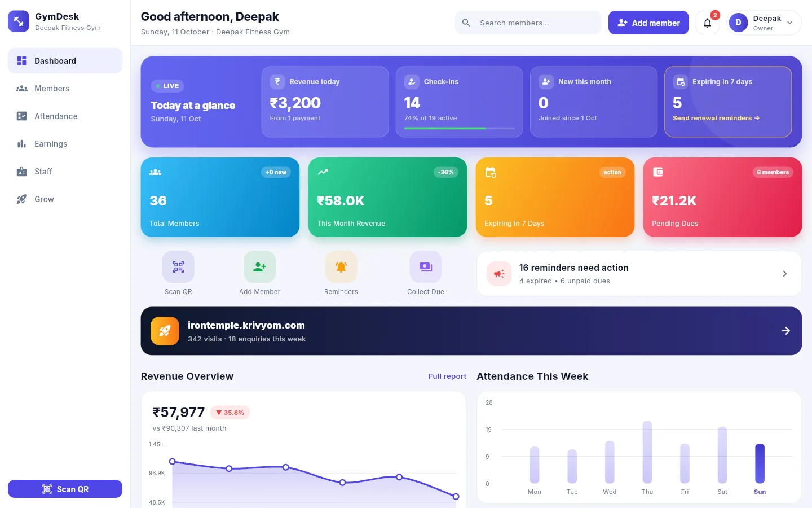Click the first revenue chart data point
Image resolution: width=812 pixels, height=508 pixels.
(173, 462)
